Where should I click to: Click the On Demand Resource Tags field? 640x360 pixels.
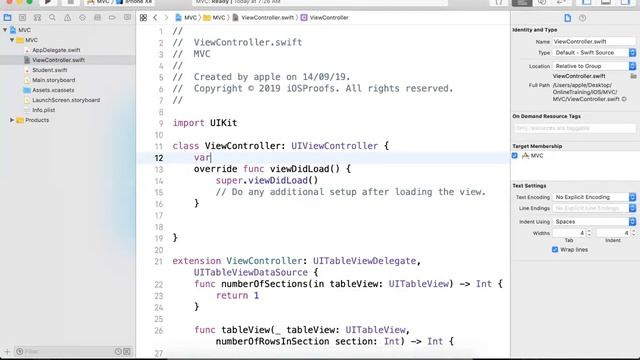point(574,128)
